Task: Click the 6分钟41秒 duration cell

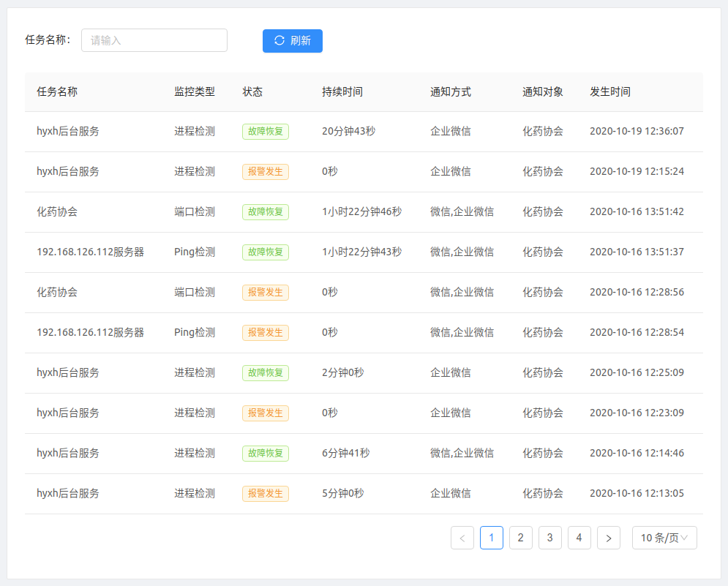Action: pos(345,454)
